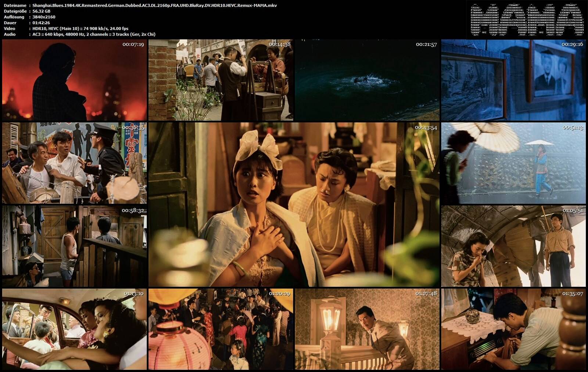This screenshot has width=588, height=372.
Task: Click the Dateiname label
Action: click(x=15, y=6)
